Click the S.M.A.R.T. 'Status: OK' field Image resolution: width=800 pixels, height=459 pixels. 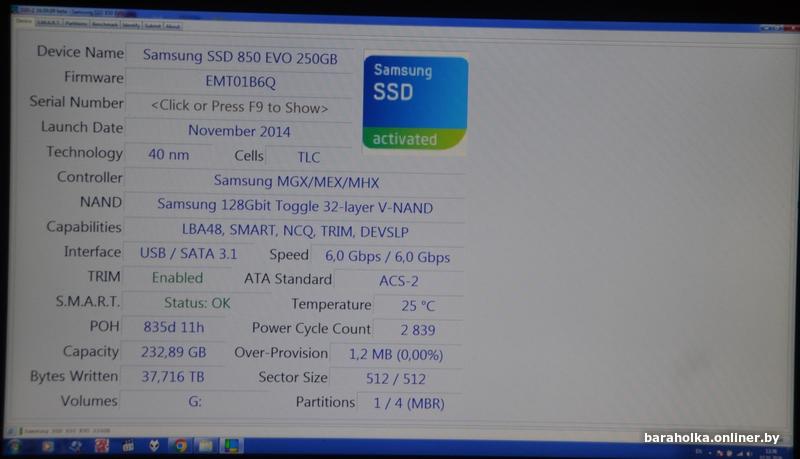pos(196,303)
